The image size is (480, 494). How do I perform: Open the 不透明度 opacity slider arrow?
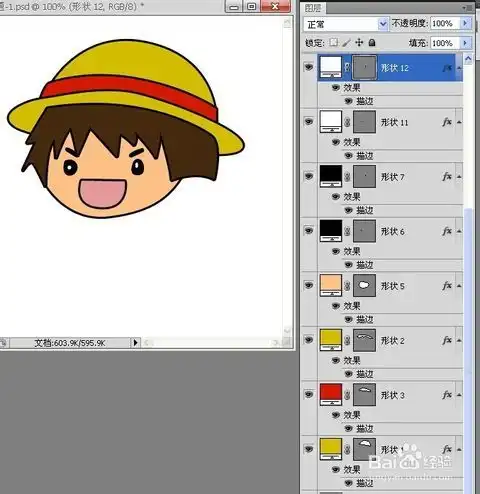pyautogui.click(x=465, y=23)
